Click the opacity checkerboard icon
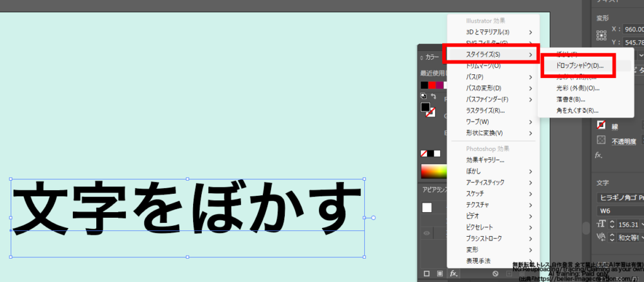This screenshot has width=644, height=282. tap(601, 140)
